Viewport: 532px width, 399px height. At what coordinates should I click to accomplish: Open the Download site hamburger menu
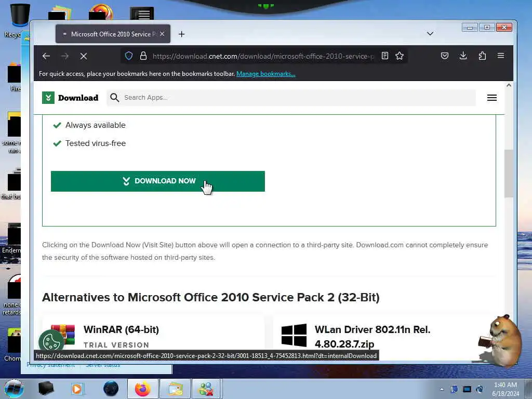(492, 98)
